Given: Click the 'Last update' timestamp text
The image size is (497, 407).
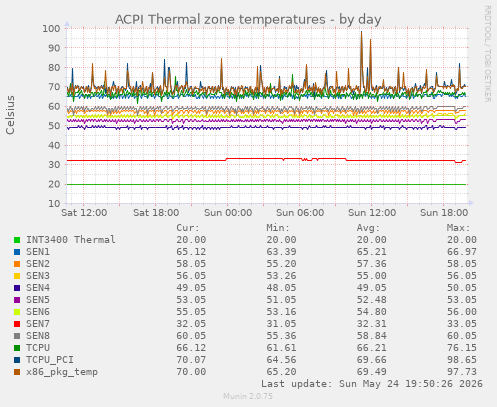Looking at the screenshot, I should [372, 384].
